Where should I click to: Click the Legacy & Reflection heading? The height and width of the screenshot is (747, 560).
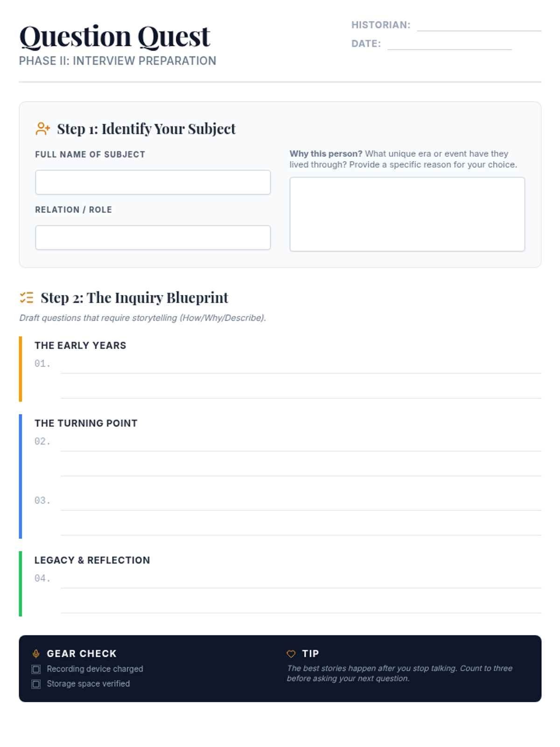[92, 560]
